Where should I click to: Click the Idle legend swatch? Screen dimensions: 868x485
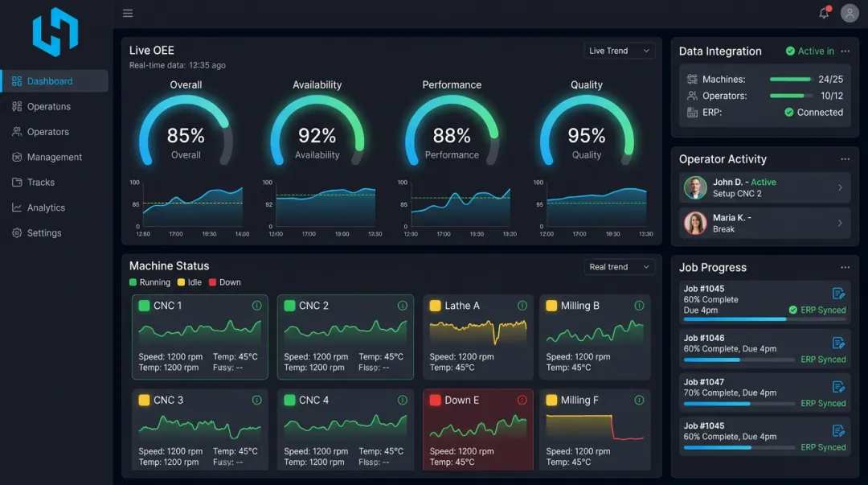tap(181, 282)
